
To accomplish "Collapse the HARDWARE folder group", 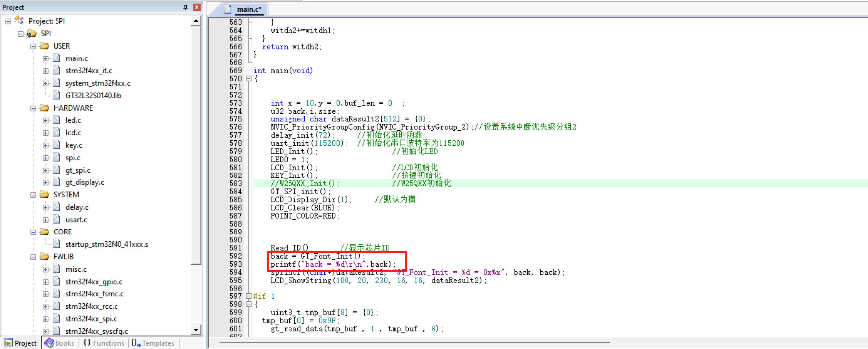I will point(33,108).
